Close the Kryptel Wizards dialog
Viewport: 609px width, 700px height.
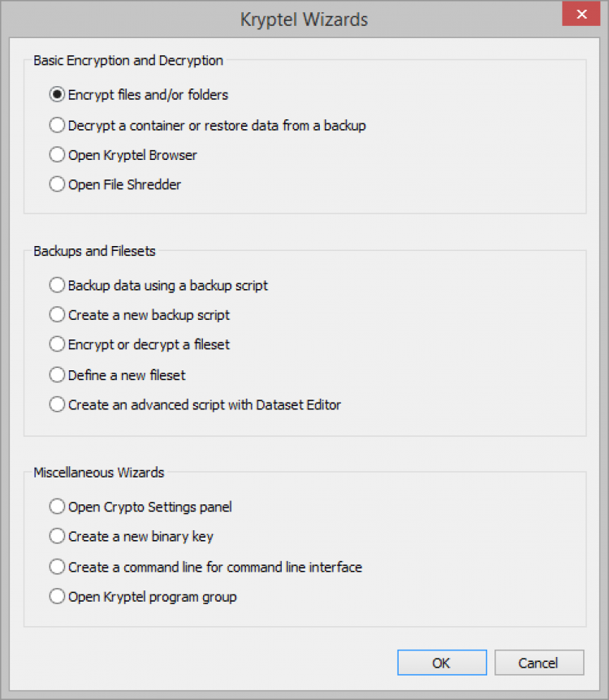[581, 15]
